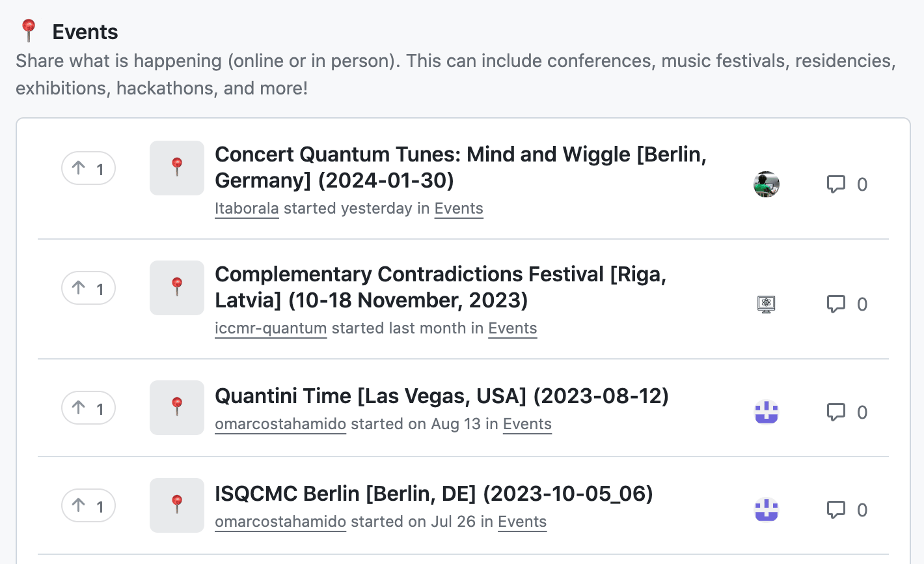The height and width of the screenshot is (564, 924).
Task: Click pin category icon beside ISQCMC Berlin
Action: pos(177,505)
